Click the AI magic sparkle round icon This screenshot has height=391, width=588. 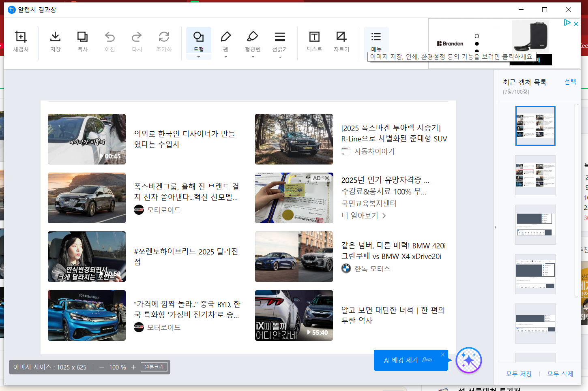[x=468, y=360]
